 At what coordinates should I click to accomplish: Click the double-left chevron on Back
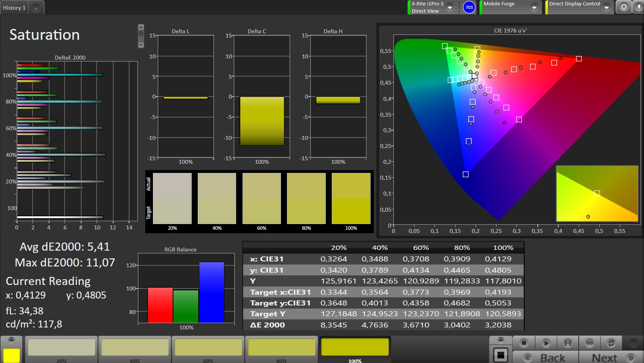[x=527, y=358]
